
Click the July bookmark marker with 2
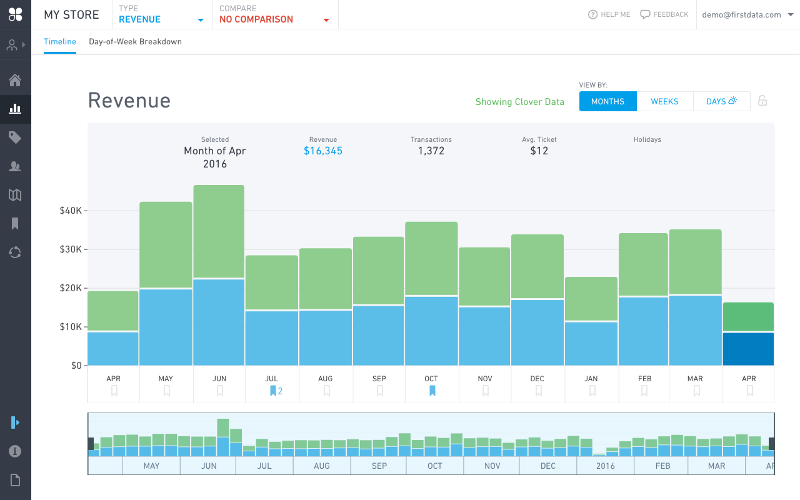pyautogui.click(x=275, y=391)
